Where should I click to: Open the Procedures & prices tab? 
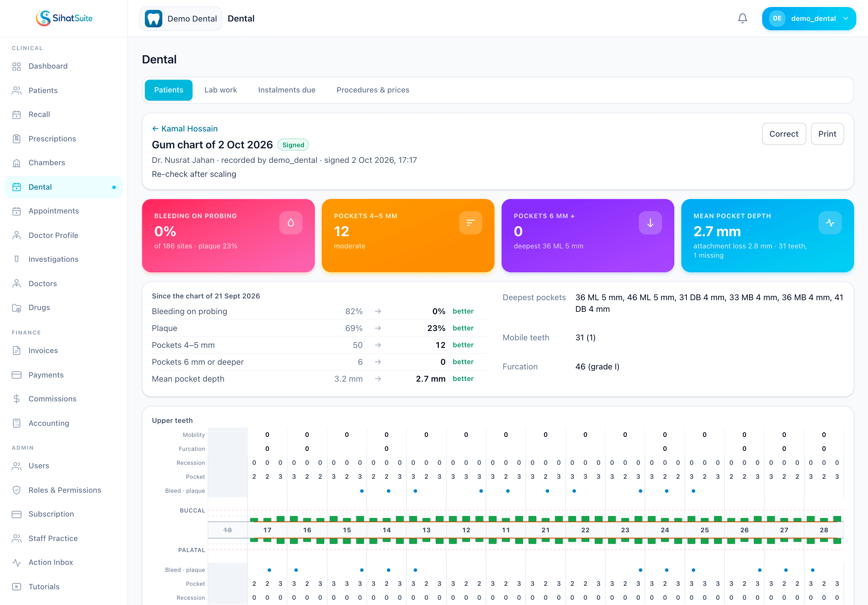373,90
